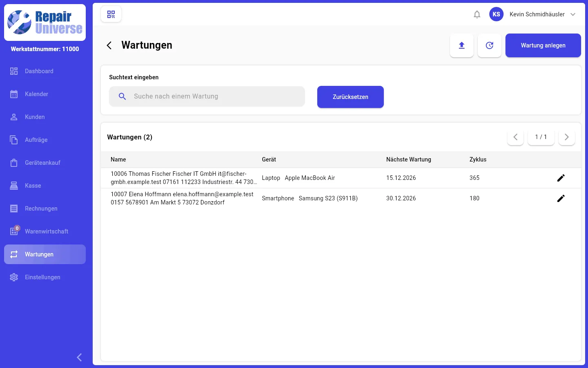Click the Wartung anlegen button
Viewport: 588px width, 368px height.
point(543,45)
